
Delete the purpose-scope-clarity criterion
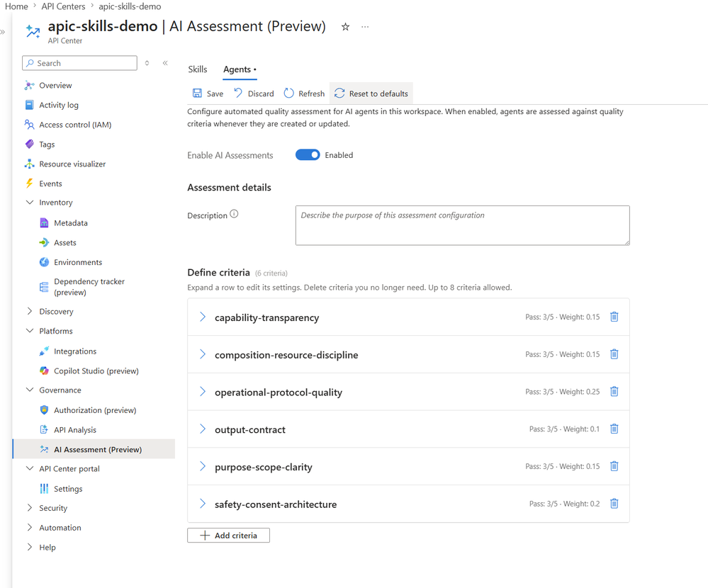click(x=614, y=466)
